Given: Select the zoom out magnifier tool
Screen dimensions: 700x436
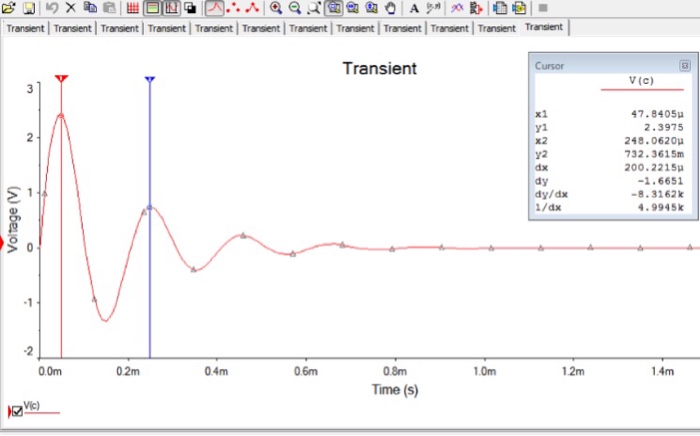Looking at the screenshot, I should (295, 8).
